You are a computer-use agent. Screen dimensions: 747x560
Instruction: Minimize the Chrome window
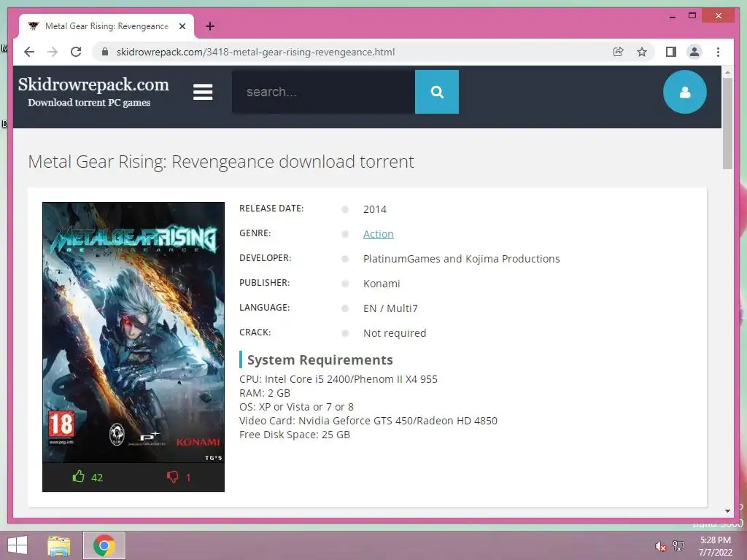pos(672,16)
